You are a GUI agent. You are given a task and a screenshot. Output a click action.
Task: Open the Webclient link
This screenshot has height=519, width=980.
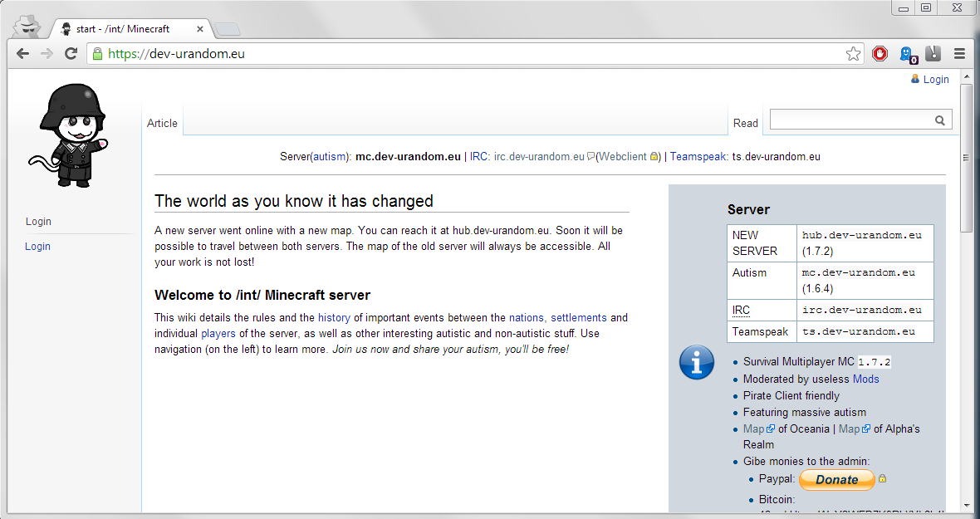pyautogui.click(x=623, y=157)
